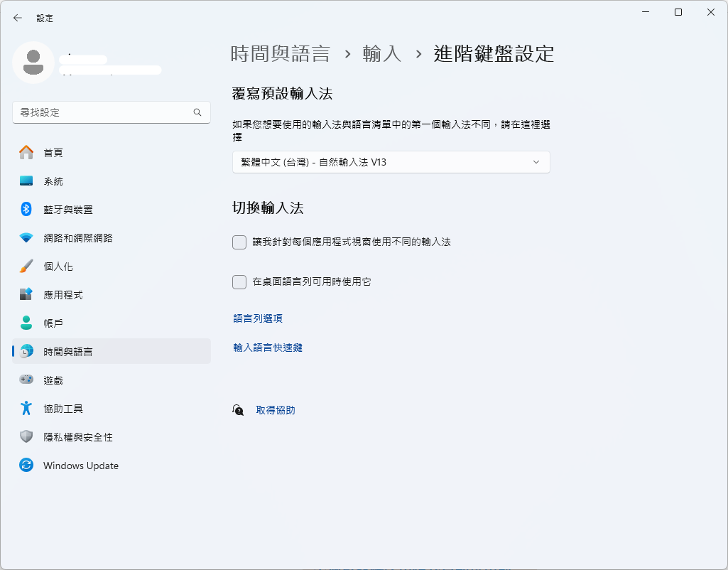The height and width of the screenshot is (570, 728).
Task: Click the 協助工具 accessibility icon
Action: coord(26,408)
